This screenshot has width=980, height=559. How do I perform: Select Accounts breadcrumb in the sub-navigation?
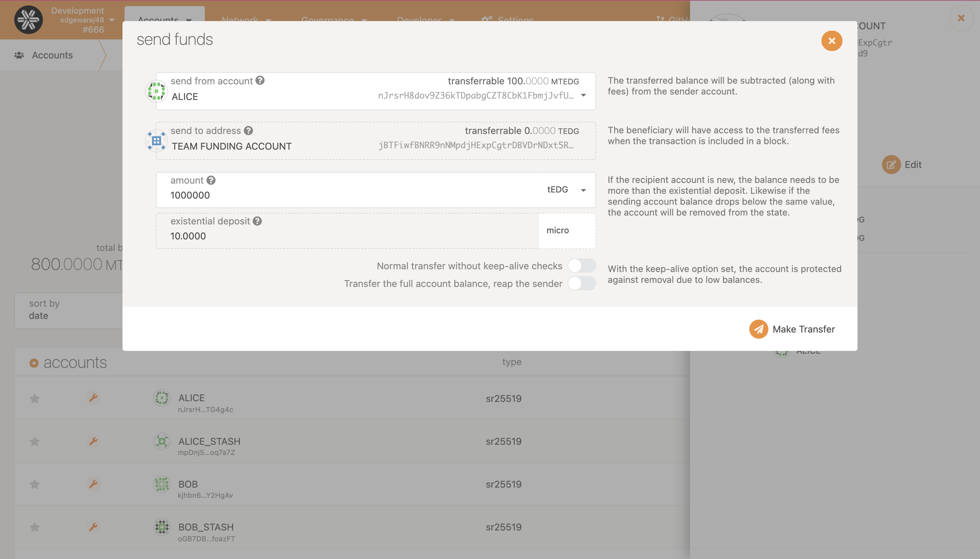[x=52, y=55]
